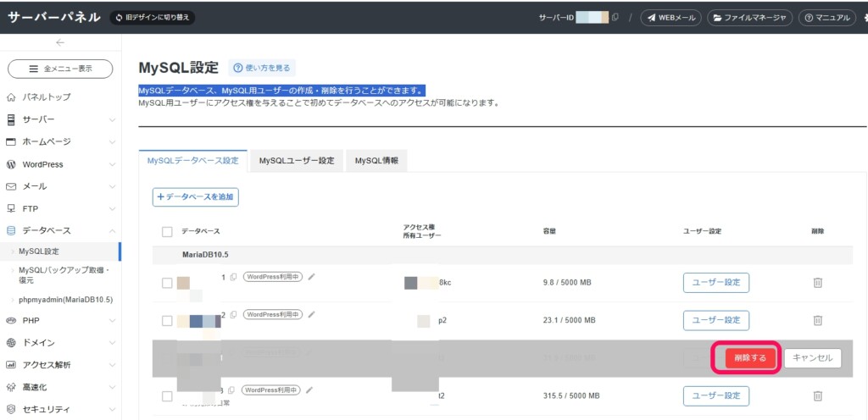Image resolution: width=868 pixels, height=420 pixels.
Task: Click the セキュリティ shield icon in the sidebar
Action: [x=10, y=410]
